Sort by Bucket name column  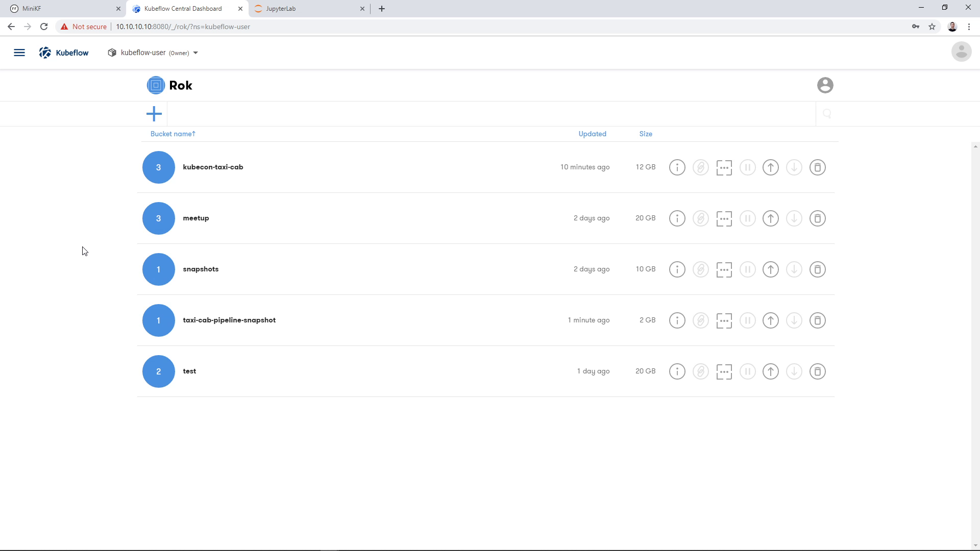tap(173, 134)
